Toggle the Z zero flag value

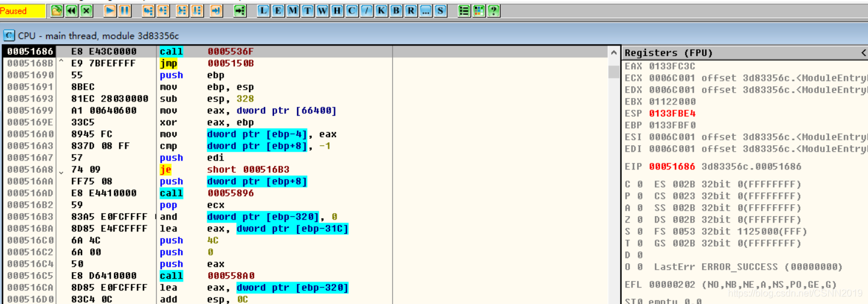(639, 220)
